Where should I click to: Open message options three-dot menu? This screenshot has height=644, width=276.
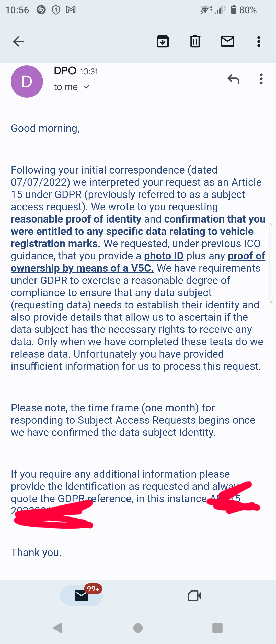point(261,79)
